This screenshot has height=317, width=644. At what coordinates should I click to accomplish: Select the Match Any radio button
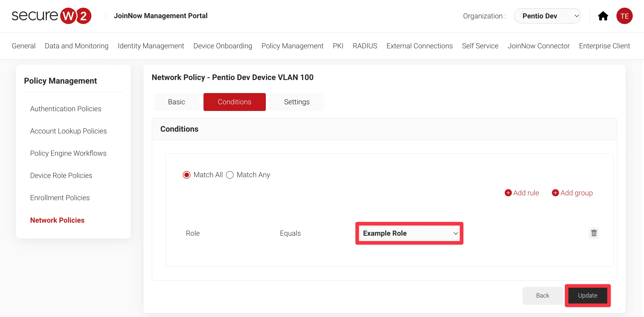pos(230,175)
